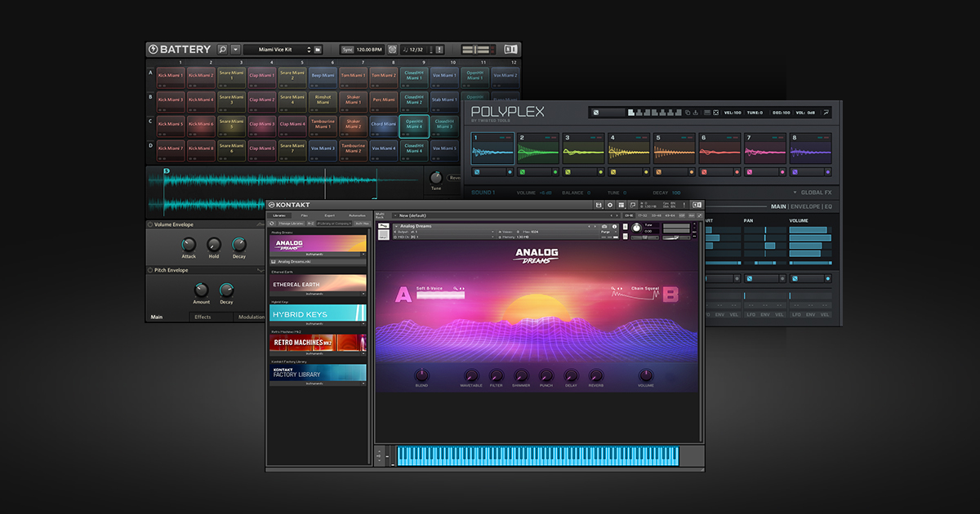Click the Reverb knob in Analog Dreams
The height and width of the screenshot is (514, 980).
tap(596, 375)
